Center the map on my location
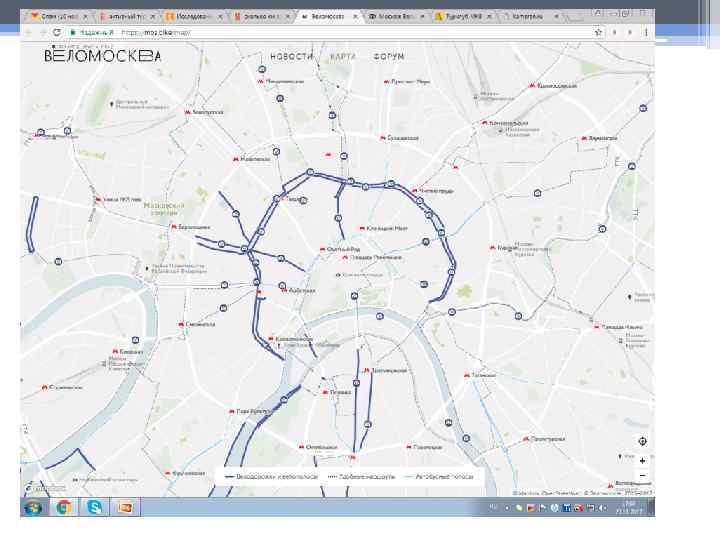This screenshot has width=720, height=540. (x=642, y=441)
